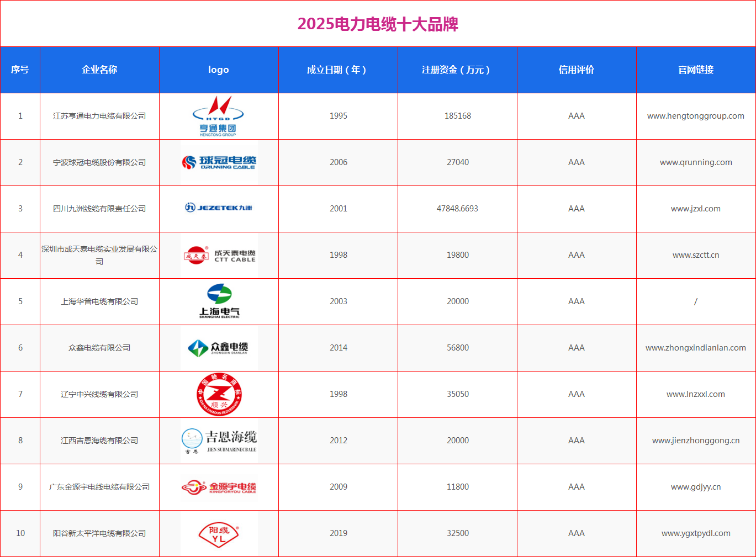Click the Zhongxin Dianlan logo
756x557 pixels.
click(219, 348)
